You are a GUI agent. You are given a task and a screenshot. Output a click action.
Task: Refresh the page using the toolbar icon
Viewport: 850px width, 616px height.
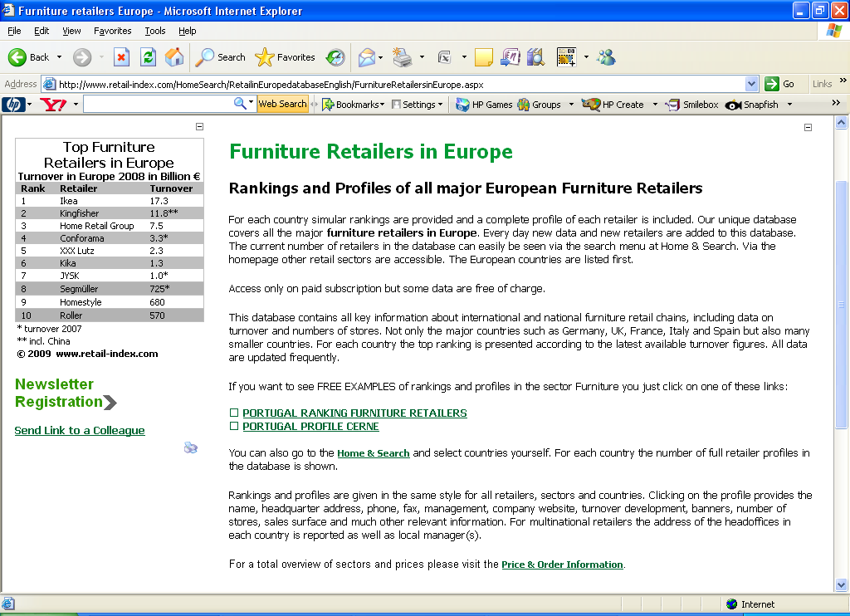click(x=148, y=57)
